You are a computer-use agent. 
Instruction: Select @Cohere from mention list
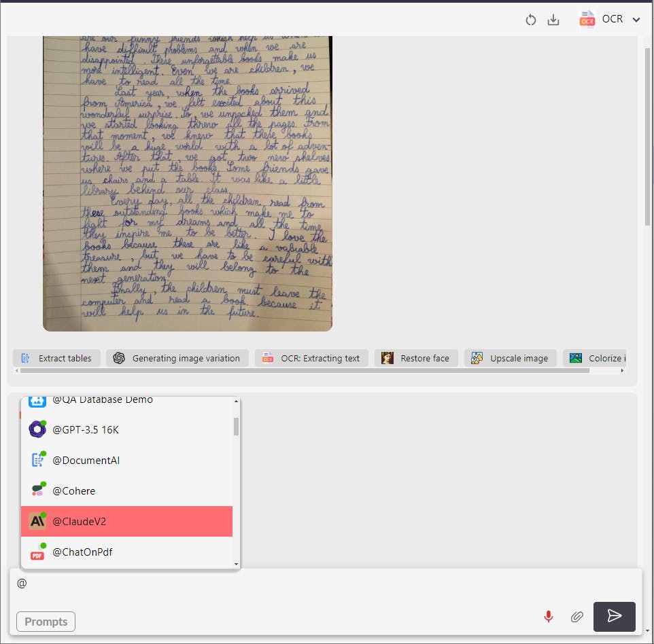click(127, 490)
